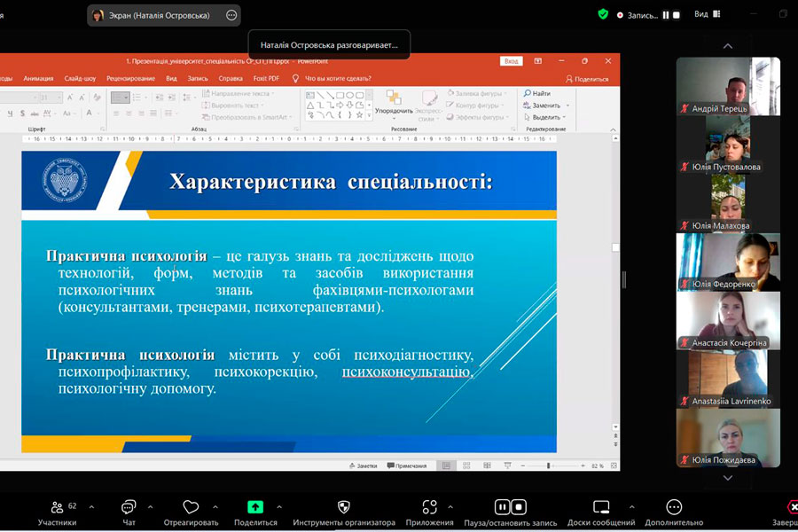Open the Слайд-шоу ribbon tab
The width and height of the screenshot is (798, 532).
pos(81,79)
